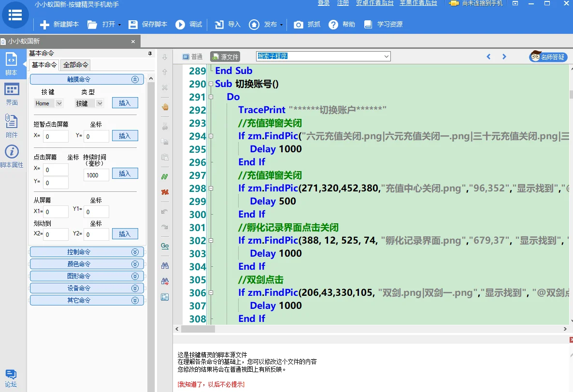Screen dimensions: 573x392
Task: Open the 苹果作者后台 link
Action: (418, 3)
